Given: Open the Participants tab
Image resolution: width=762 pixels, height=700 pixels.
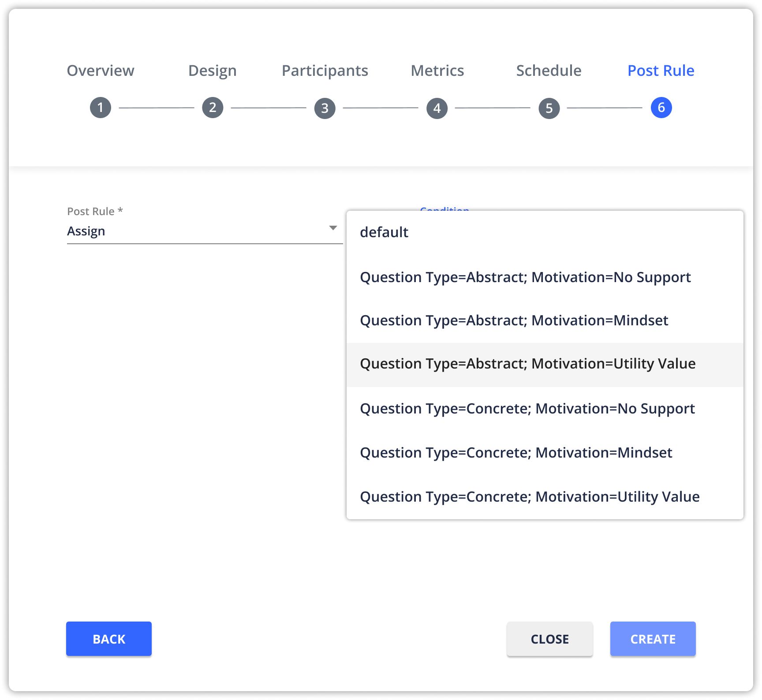Looking at the screenshot, I should (325, 71).
